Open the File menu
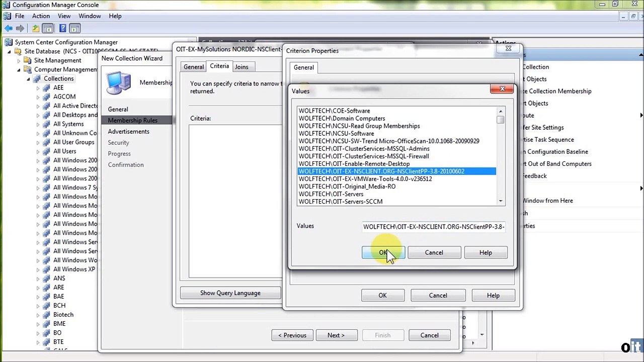Image resolution: width=644 pixels, height=362 pixels. click(x=20, y=16)
